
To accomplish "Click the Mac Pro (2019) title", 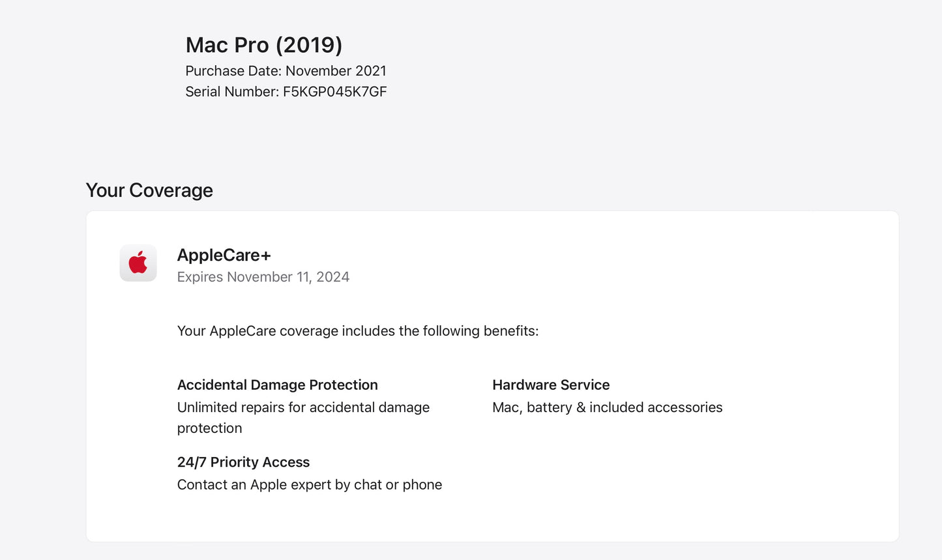I will click(263, 44).
